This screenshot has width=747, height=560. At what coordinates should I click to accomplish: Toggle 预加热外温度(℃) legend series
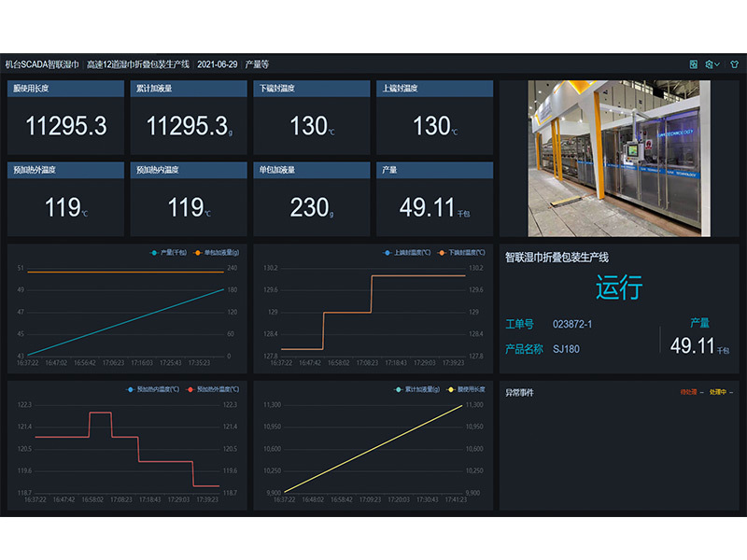(213, 389)
